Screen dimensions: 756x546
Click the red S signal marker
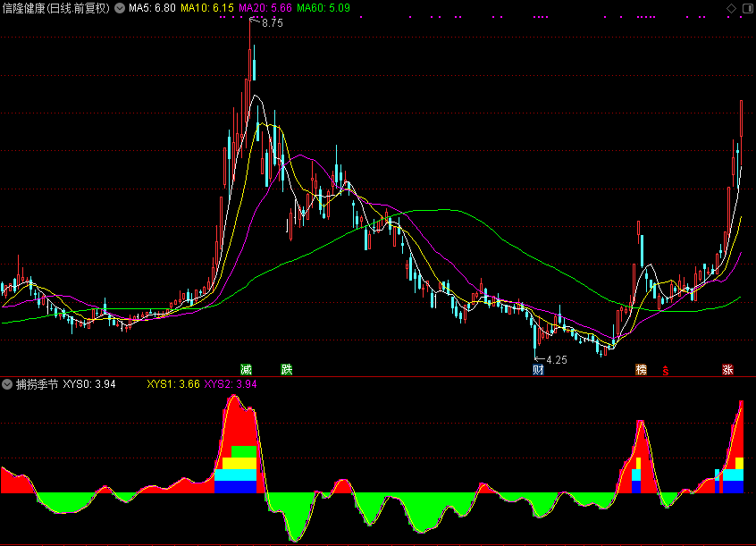tap(666, 371)
